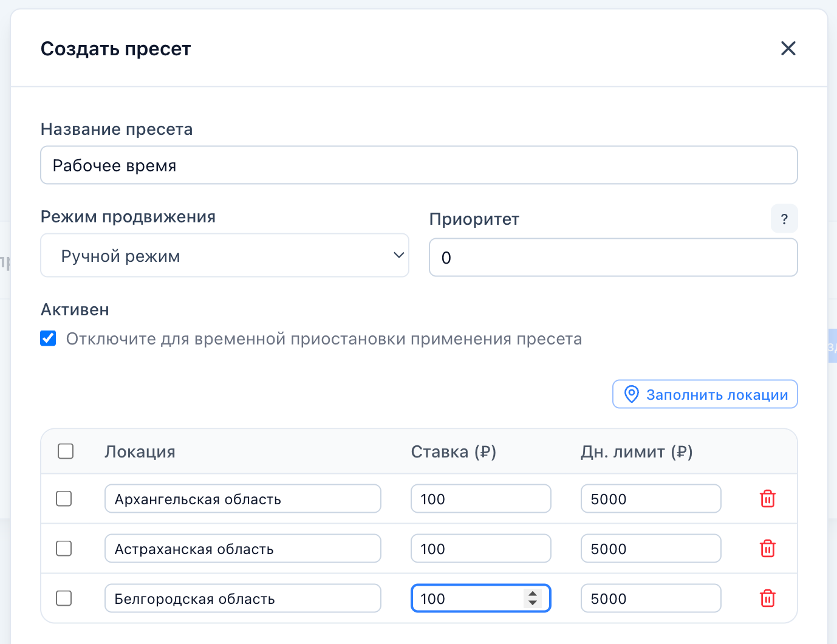Delete the Архангельская область row
Viewport: 837px width, 644px height.
(x=768, y=499)
